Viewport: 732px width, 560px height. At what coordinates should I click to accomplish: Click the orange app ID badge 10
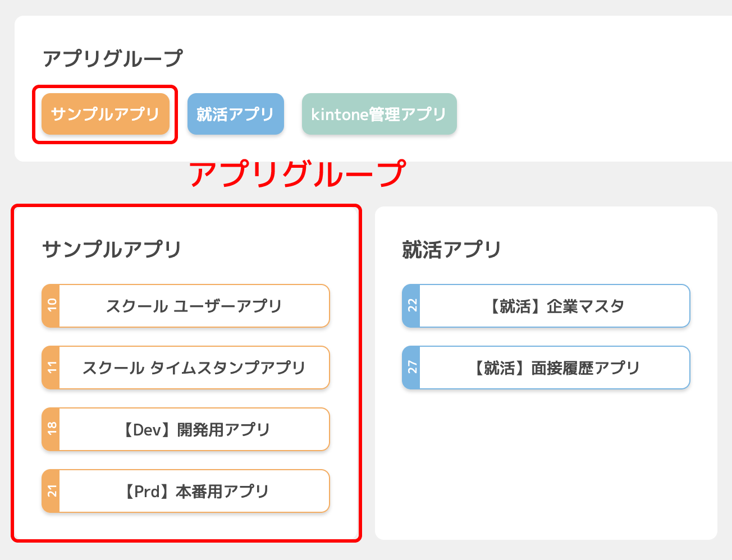(52, 306)
